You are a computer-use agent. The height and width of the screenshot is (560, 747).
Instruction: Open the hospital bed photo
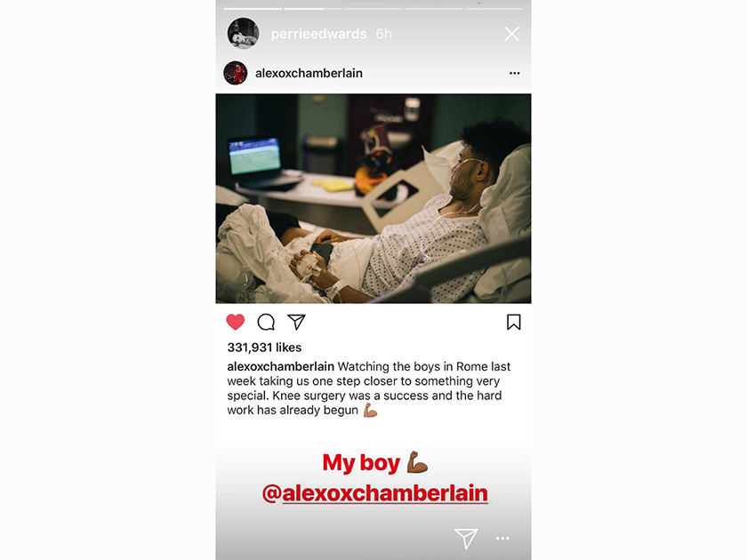pyautogui.click(x=373, y=198)
